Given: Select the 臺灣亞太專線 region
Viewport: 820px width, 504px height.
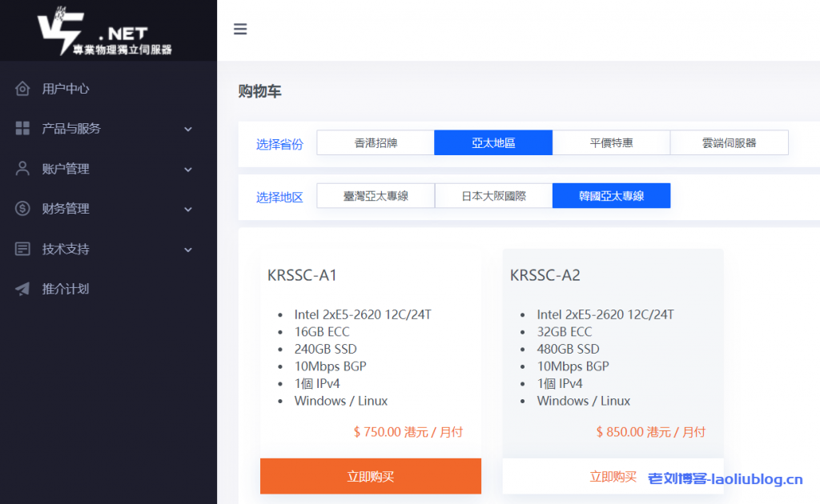Looking at the screenshot, I should pyautogui.click(x=375, y=195).
